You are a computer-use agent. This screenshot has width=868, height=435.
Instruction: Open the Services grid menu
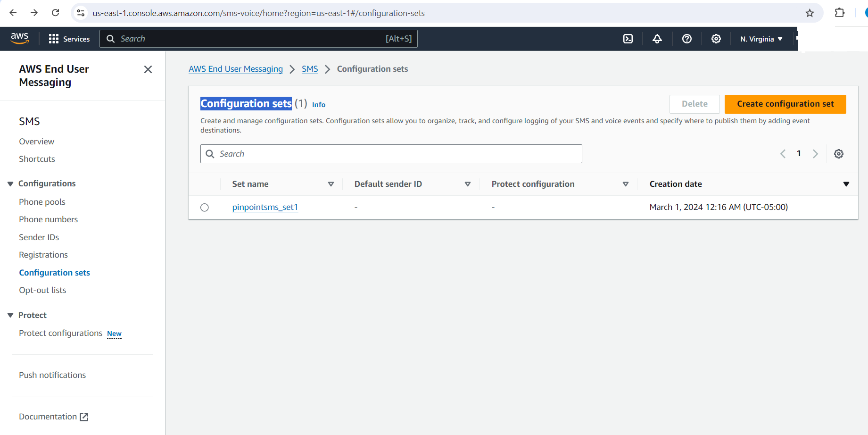[69, 39]
